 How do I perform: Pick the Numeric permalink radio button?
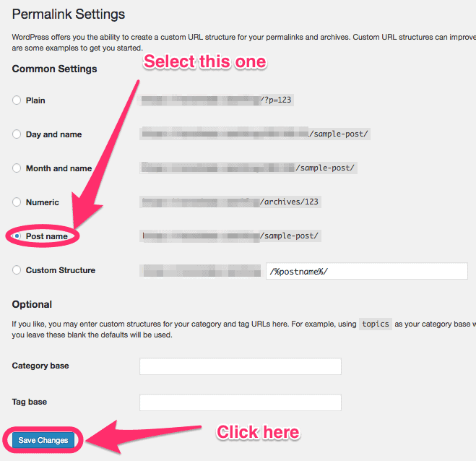(17, 202)
